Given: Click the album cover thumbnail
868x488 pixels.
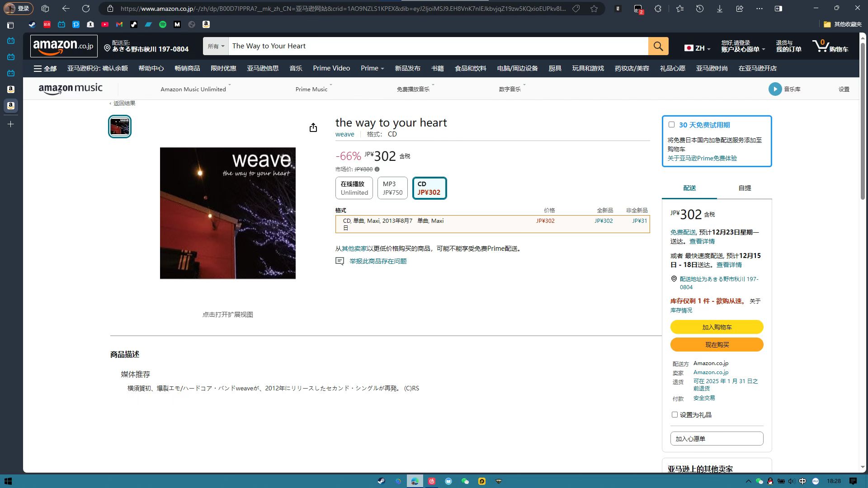Looking at the screenshot, I should pos(120,127).
